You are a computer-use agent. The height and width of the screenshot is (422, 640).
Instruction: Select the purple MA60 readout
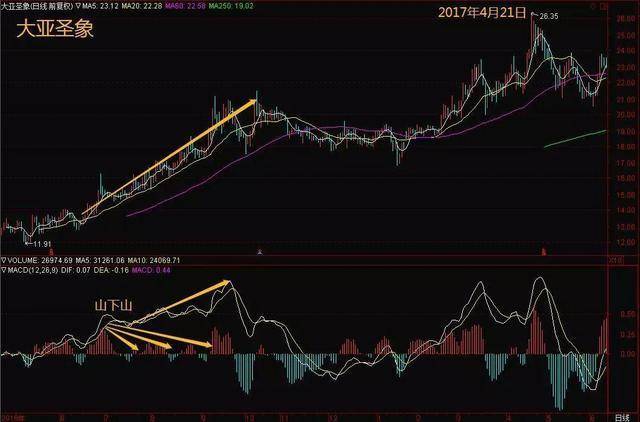186,7
